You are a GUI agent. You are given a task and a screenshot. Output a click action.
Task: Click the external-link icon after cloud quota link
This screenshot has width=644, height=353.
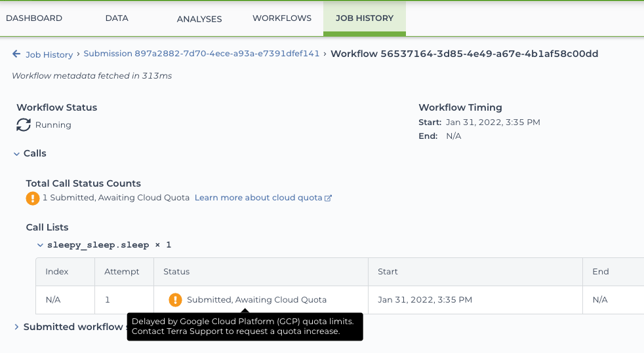tap(328, 198)
